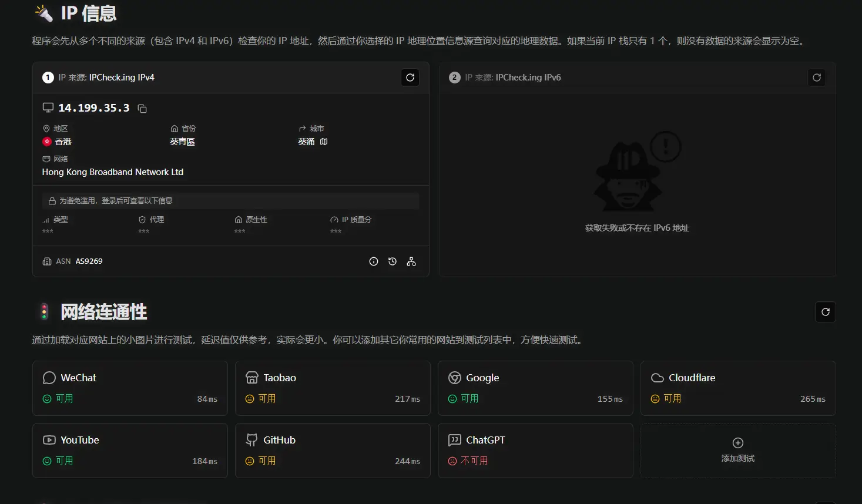862x504 pixels.
Task: Click the city value 葵涌
Action: click(x=306, y=142)
